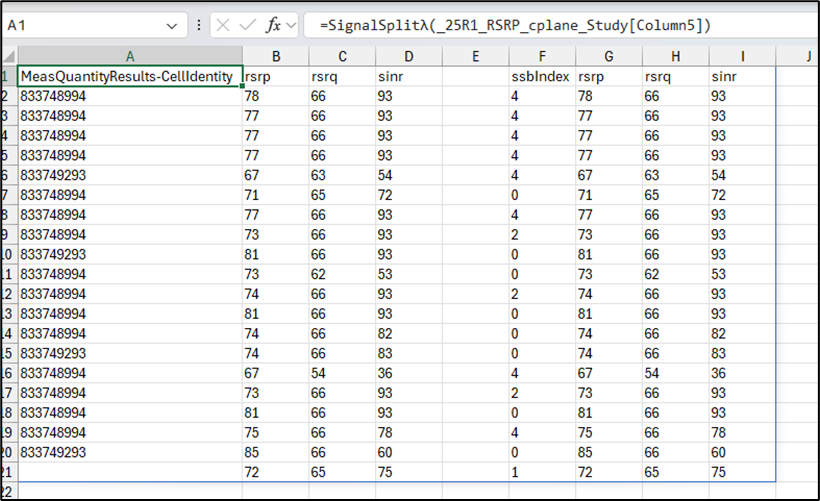Select all cells with the corner triangle
The width and height of the screenshot is (820, 501).
pos(10,56)
